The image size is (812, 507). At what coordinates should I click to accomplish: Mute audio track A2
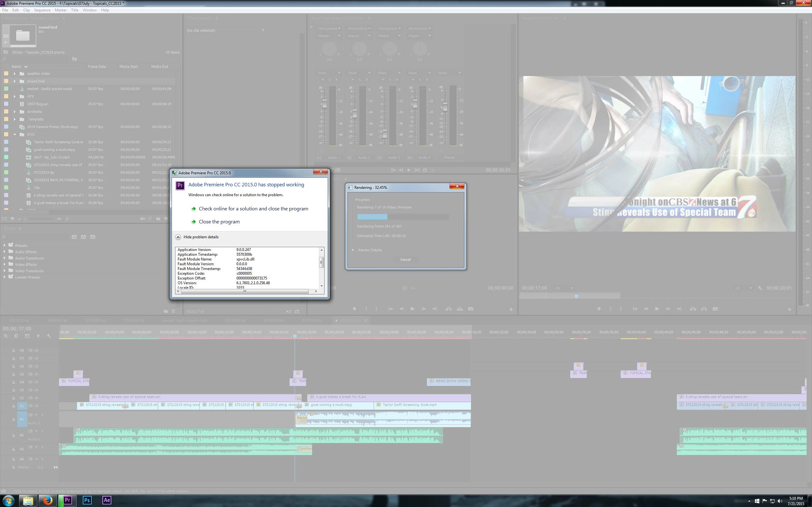click(36, 431)
